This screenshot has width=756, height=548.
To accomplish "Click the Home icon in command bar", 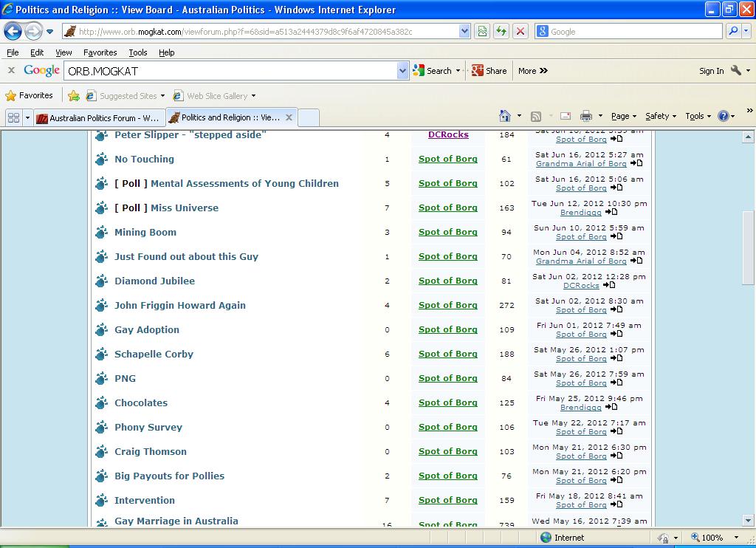I will tap(505, 116).
